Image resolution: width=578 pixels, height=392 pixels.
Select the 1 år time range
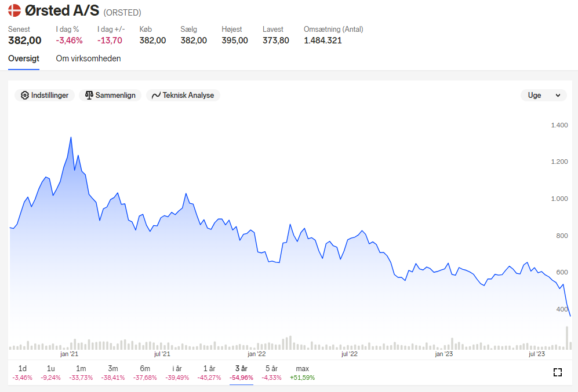coord(209,372)
